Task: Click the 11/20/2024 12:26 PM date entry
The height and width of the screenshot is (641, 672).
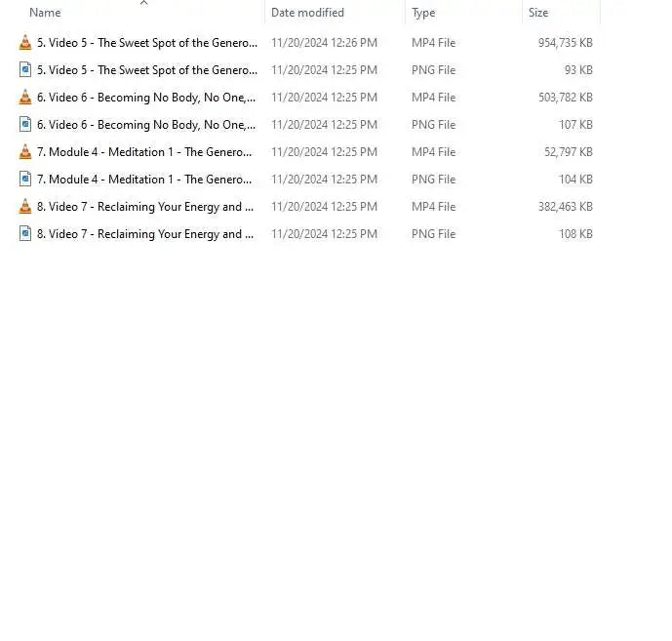Action: (324, 43)
